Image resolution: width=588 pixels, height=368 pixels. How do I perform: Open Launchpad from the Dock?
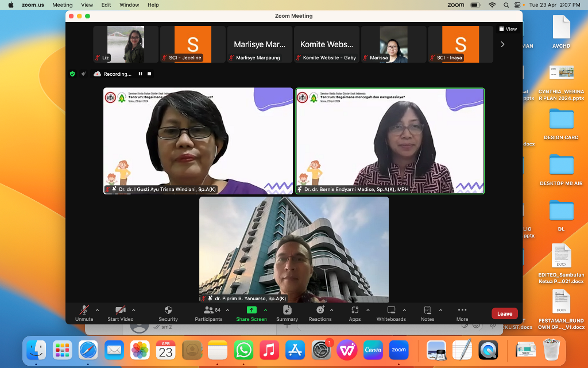(62, 350)
